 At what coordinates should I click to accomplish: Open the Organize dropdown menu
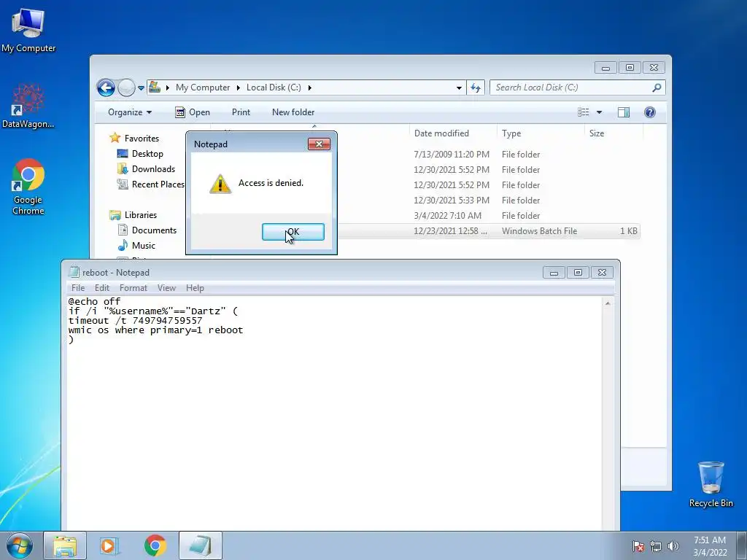point(130,112)
